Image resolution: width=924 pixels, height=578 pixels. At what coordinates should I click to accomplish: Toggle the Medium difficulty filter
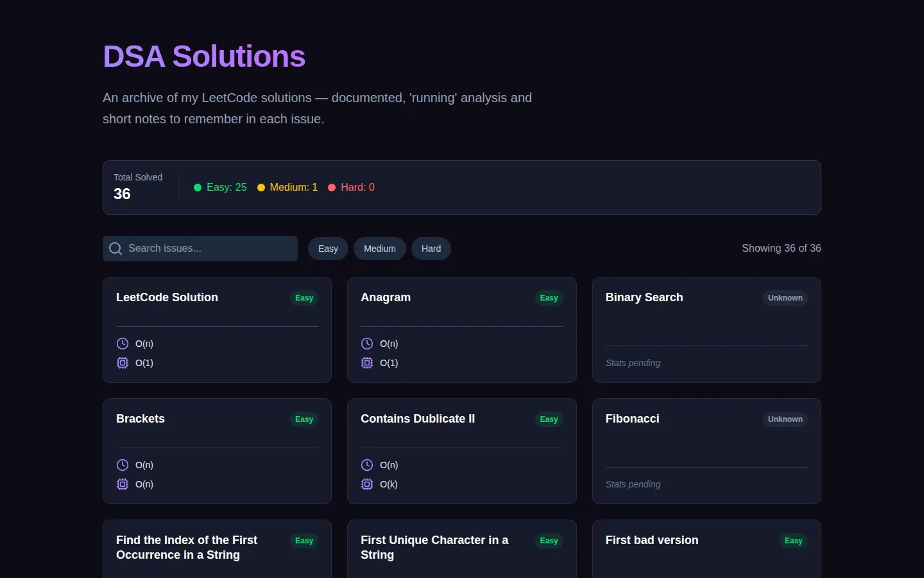click(380, 249)
